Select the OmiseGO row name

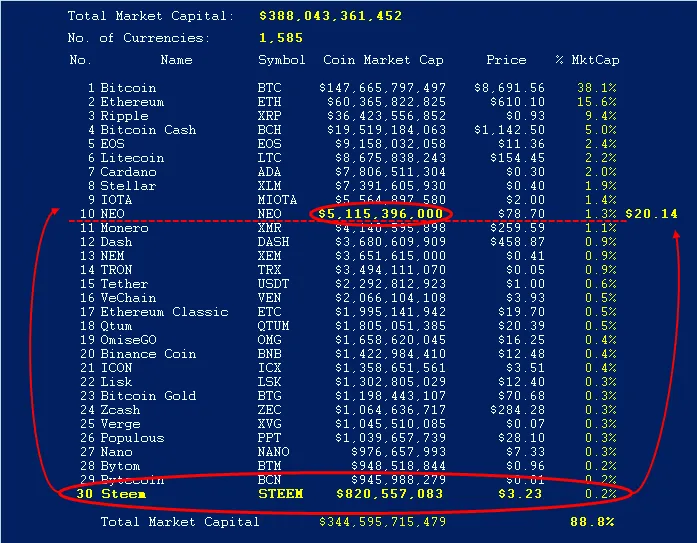pyautogui.click(x=128, y=340)
